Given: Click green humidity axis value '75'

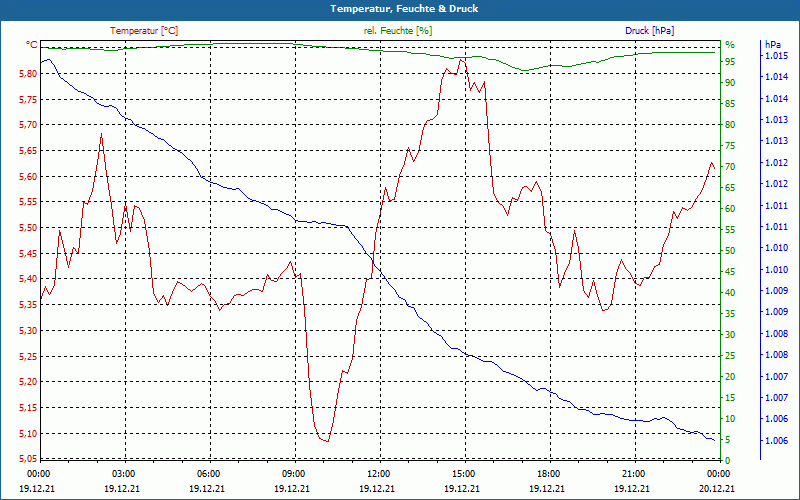Looking at the screenshot, I should tap(730, 146).
